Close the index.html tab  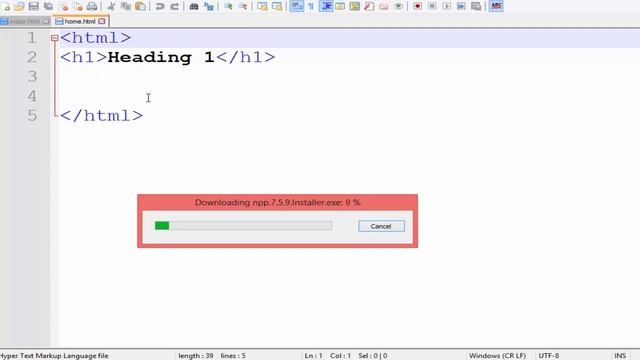[46, 21]
